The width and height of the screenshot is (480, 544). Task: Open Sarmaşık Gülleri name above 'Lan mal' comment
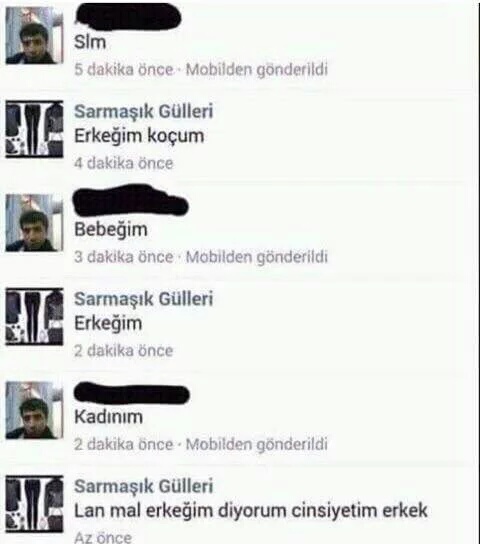point(144,486)
